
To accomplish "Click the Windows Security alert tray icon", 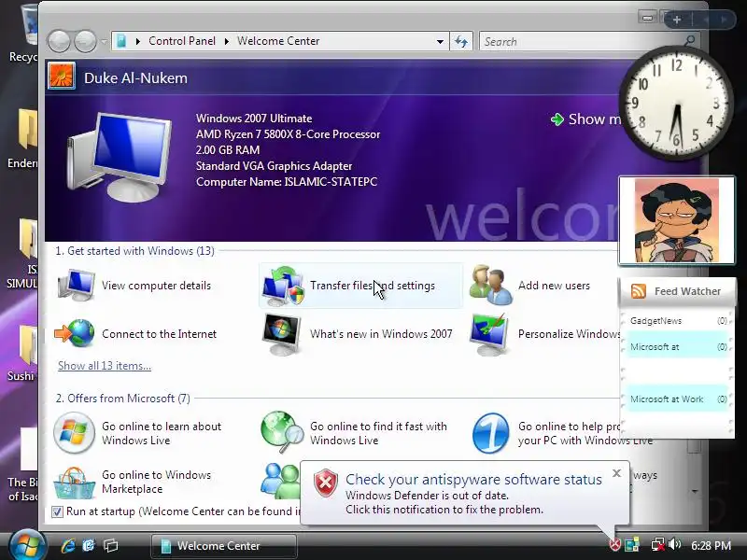I will 615,545.
